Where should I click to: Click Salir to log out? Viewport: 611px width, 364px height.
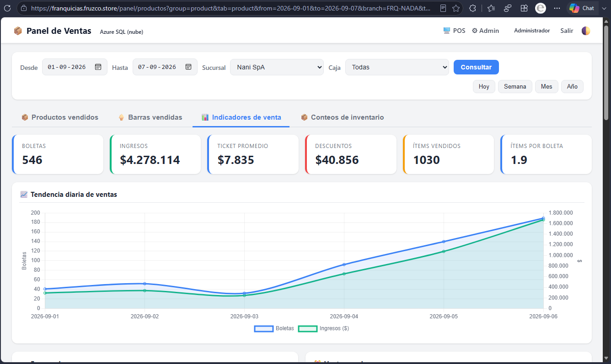point(567,31)
